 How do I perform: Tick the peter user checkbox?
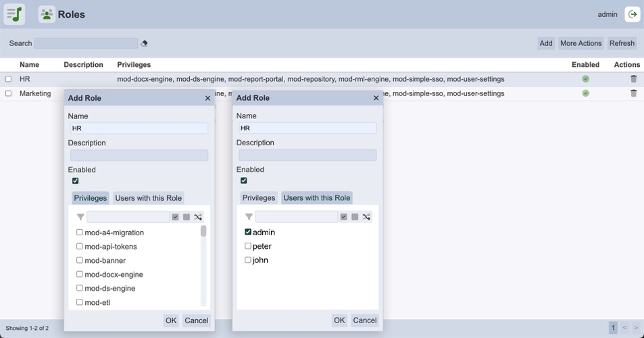pos(248,246)
